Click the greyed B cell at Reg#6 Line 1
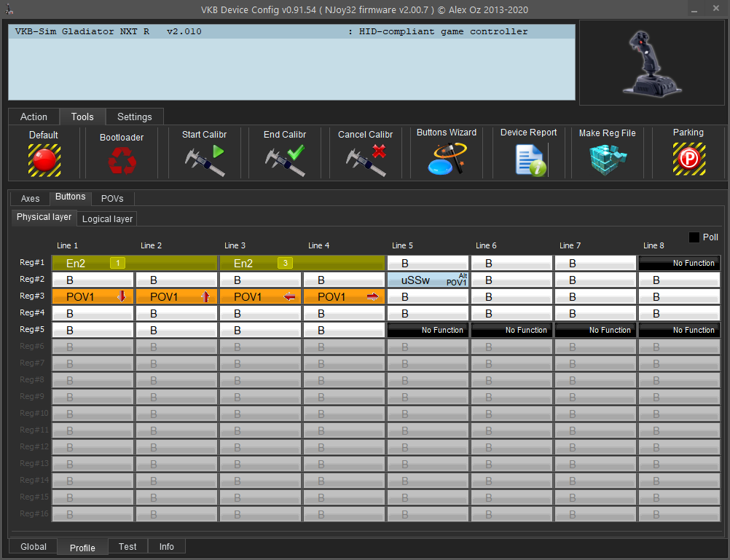 (93, 347)
